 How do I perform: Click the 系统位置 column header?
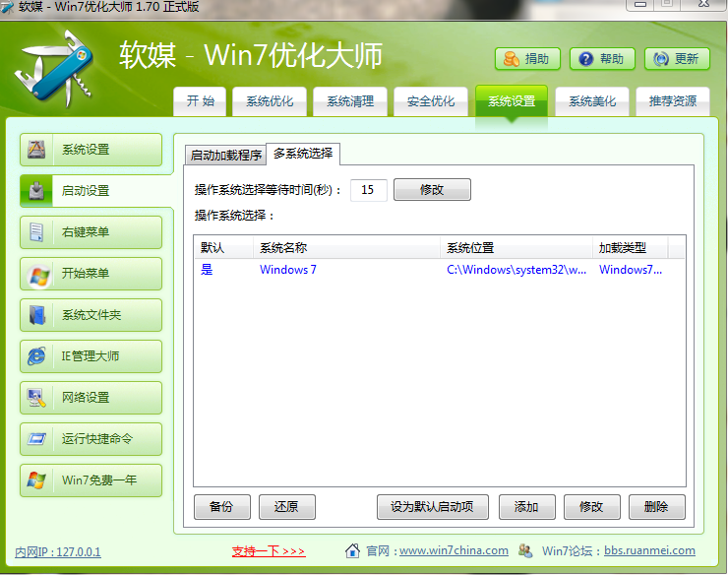(516, 248)
